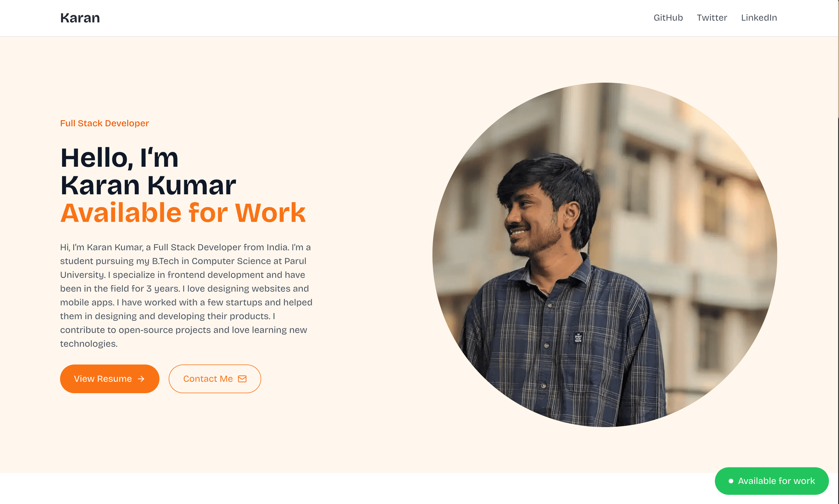Toggle navigation GitHub link active state
839x504 pixels.
coord(667,17)
